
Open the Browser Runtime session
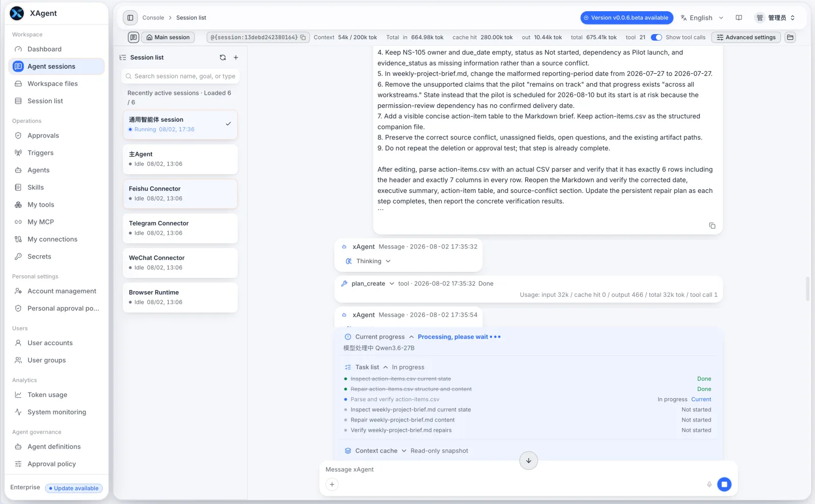[180, 298]
